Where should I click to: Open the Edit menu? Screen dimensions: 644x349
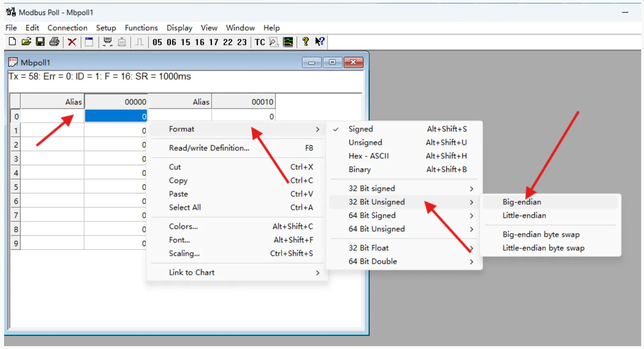point(32,28)
